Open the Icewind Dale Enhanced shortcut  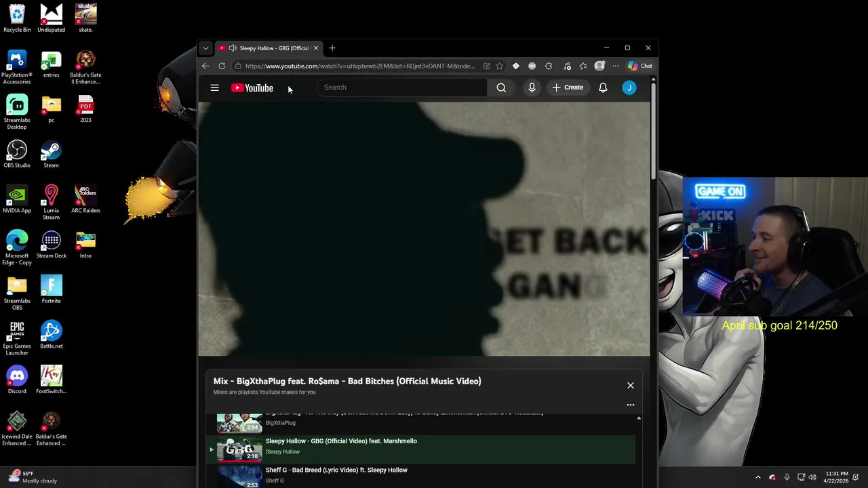coord(17,429)
